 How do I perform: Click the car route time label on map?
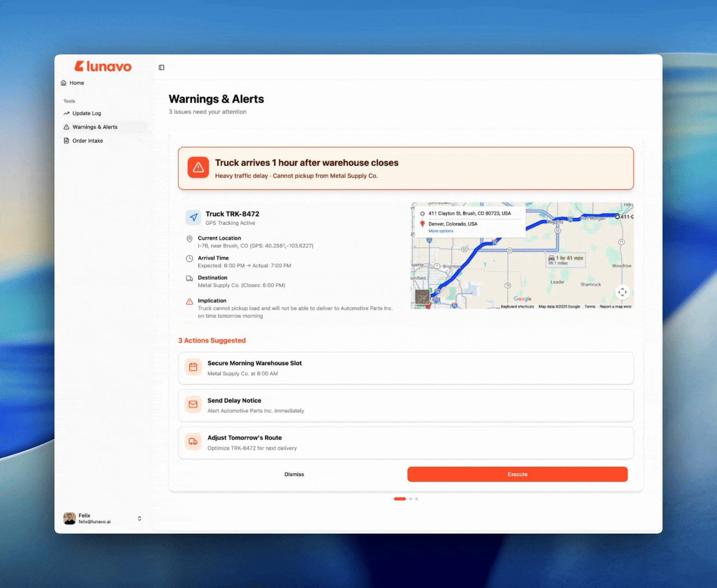[566, 259]
